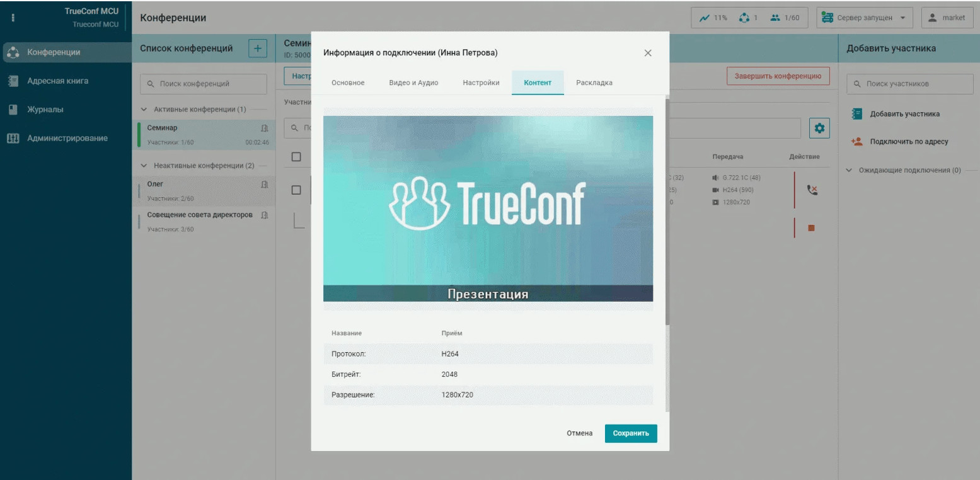
Task: Open the Журналы section in the sidebar
Action: [45, 110]
